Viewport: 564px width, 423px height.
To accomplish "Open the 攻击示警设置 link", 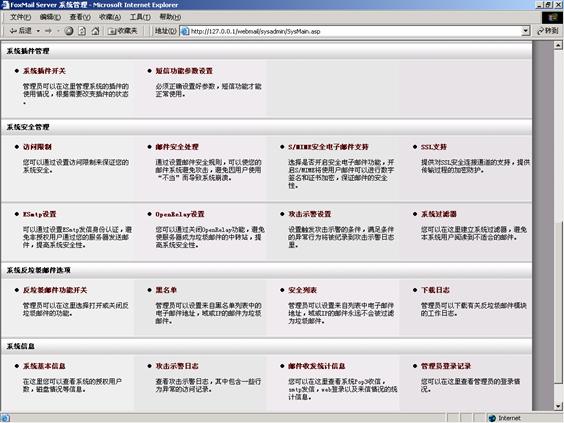I will click(310, 214).
